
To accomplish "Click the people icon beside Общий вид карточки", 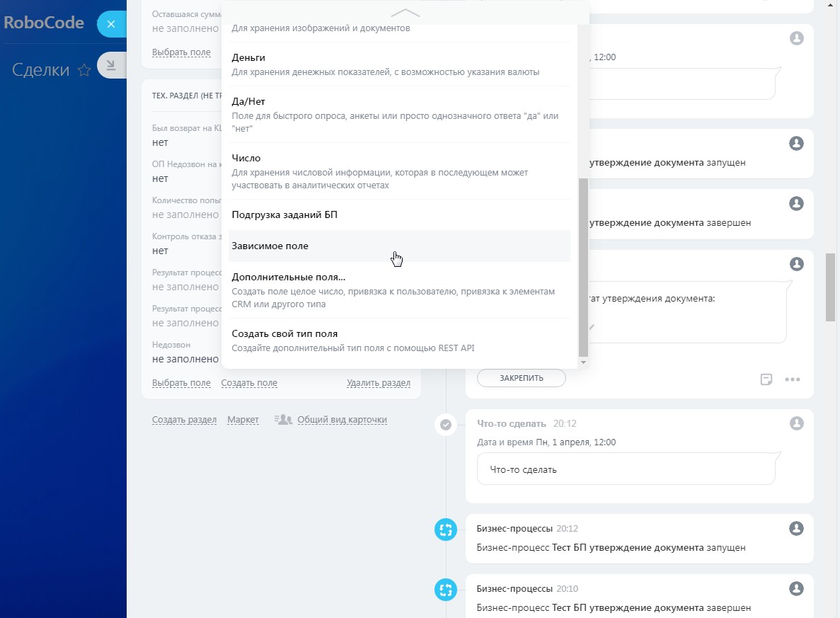I will (283, 420).
